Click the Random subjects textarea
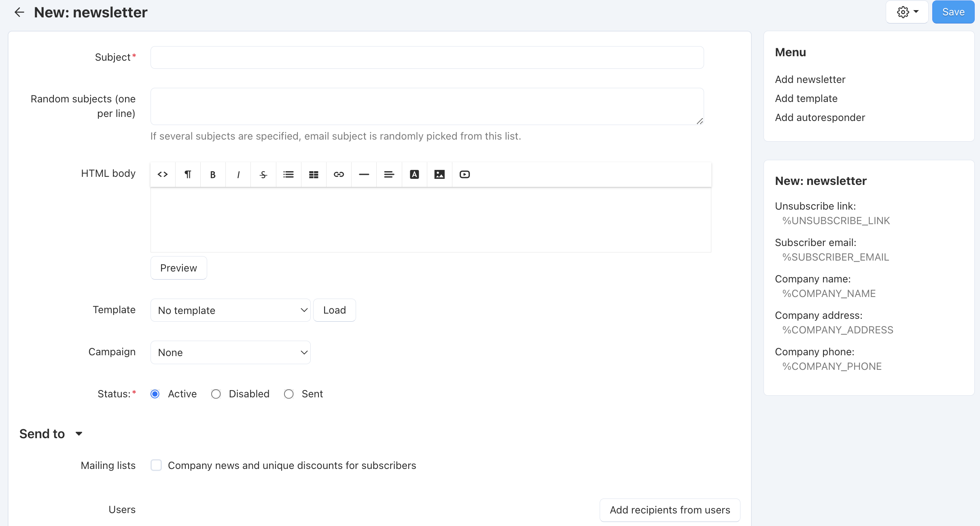The height and width of the screenshot is (526, 980). [427, 106]
